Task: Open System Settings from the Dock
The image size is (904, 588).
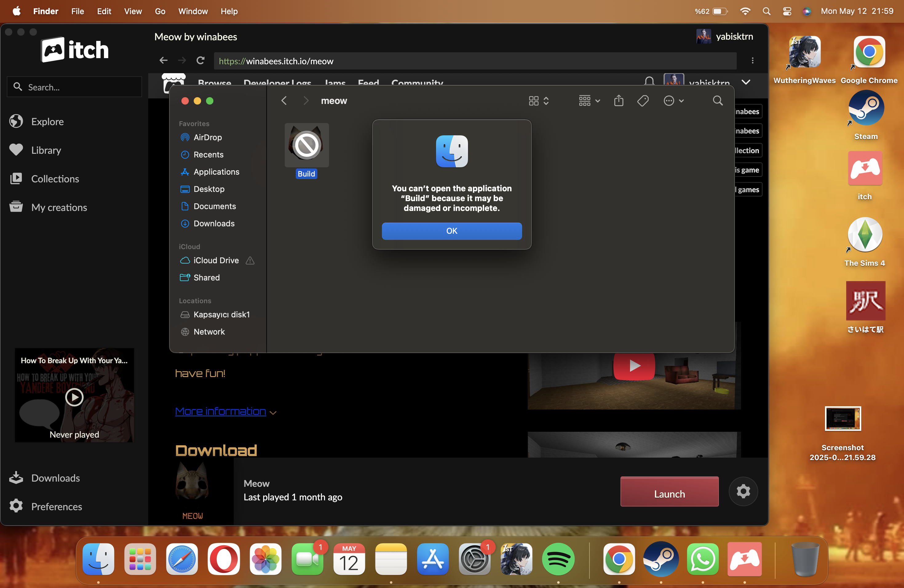Action: coord(474,559)
